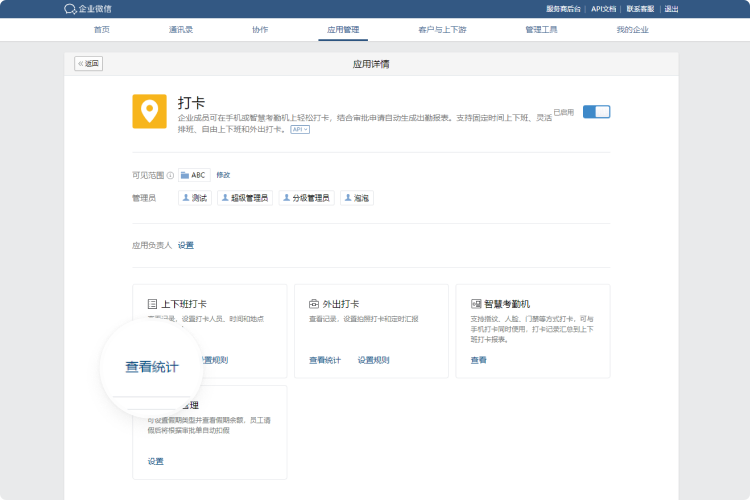750x500 pixels.
Task: Click the 打卡 app title
Action: pos(191,103)
